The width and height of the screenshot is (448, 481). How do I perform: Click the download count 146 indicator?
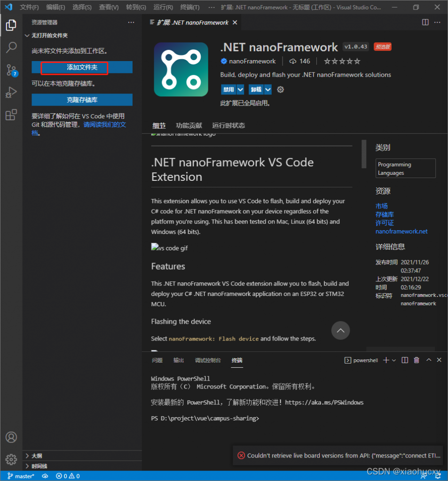point(300,62)
